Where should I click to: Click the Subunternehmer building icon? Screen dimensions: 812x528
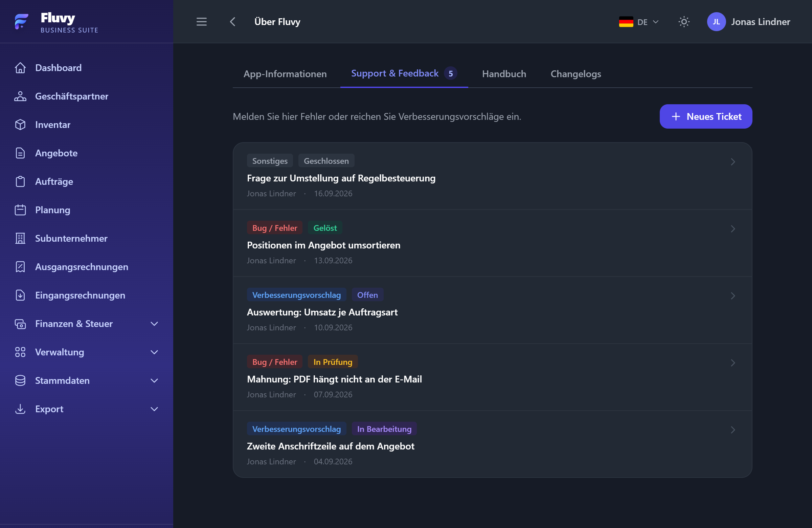click(x=20, y=238)
